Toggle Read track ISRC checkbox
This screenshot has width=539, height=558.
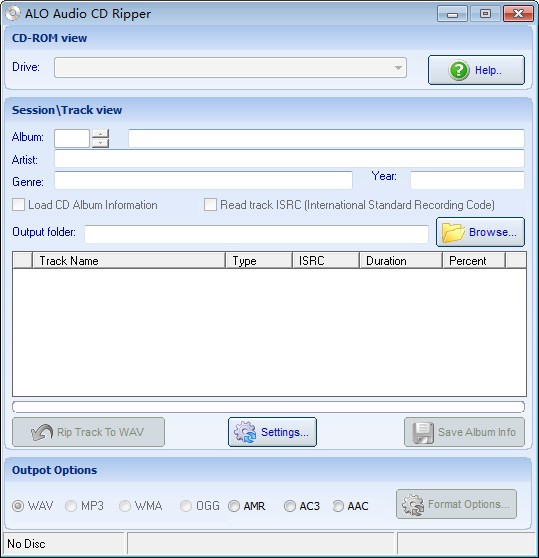coord(210,205)
